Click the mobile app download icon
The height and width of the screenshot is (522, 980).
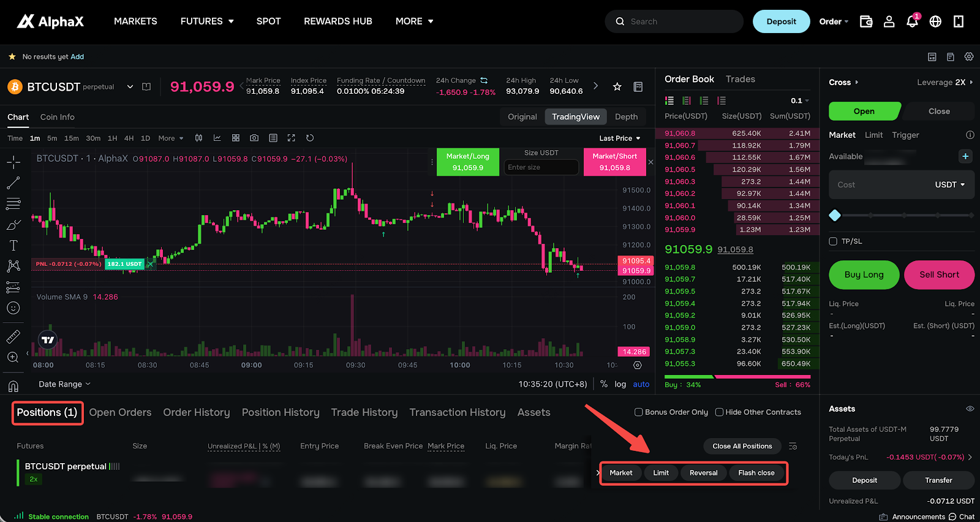pos(959,21)
